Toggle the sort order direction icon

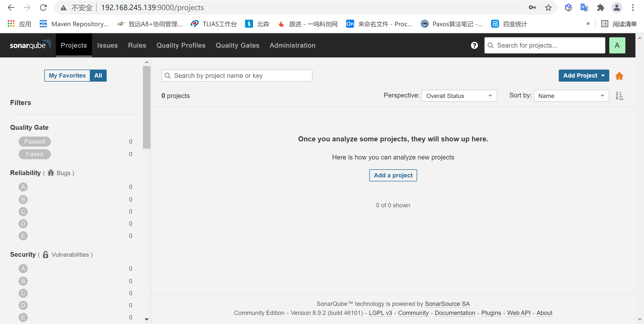619,96
